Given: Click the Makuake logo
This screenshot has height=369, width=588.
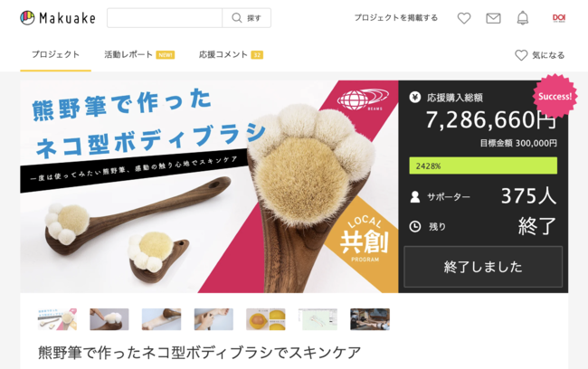Looking at the screenshot, I should click(x=58, y=17).
